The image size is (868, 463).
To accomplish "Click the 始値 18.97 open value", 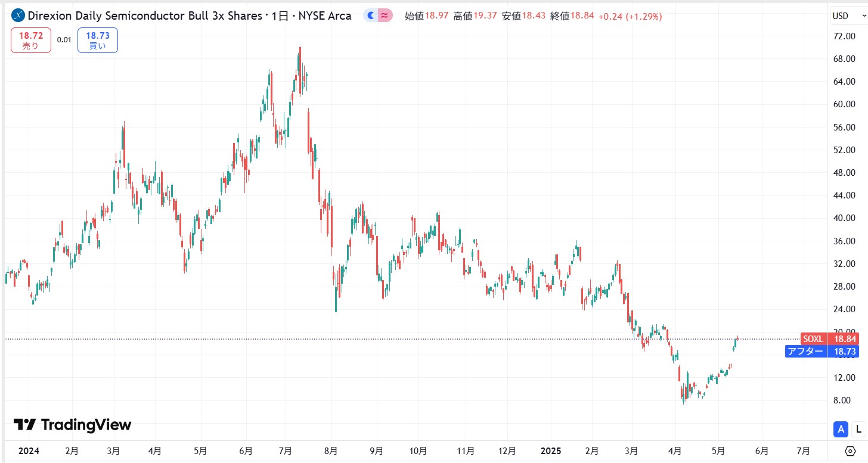I will pos(426,16).
